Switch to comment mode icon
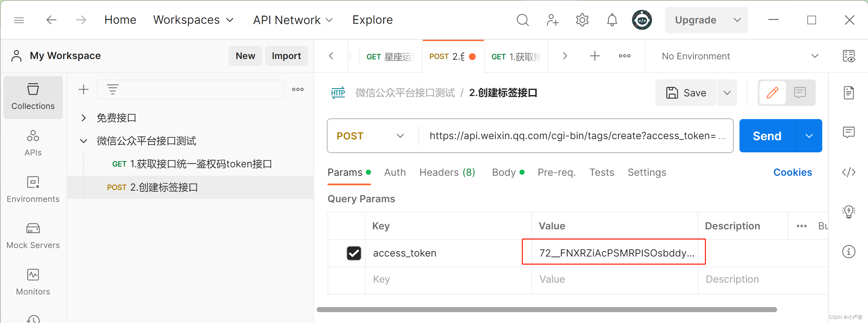Viewport: 868px width, 323px height. click(x=800, y=93)
